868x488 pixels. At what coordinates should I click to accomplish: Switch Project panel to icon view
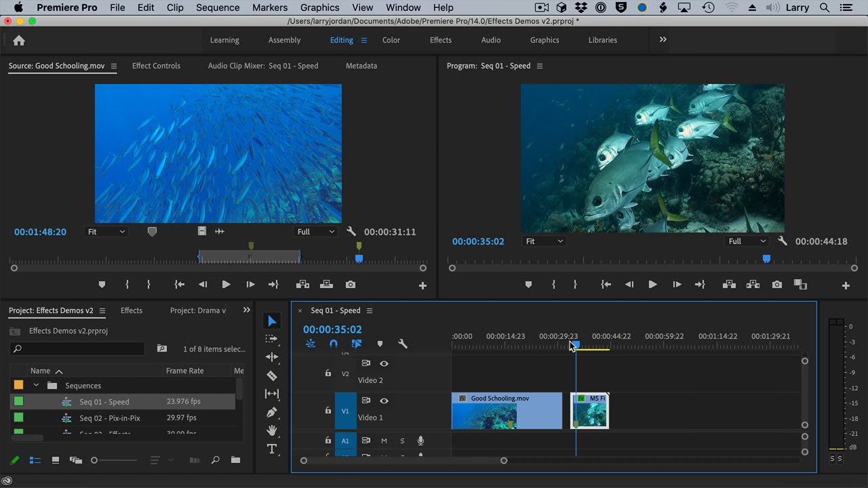point(56,460)
